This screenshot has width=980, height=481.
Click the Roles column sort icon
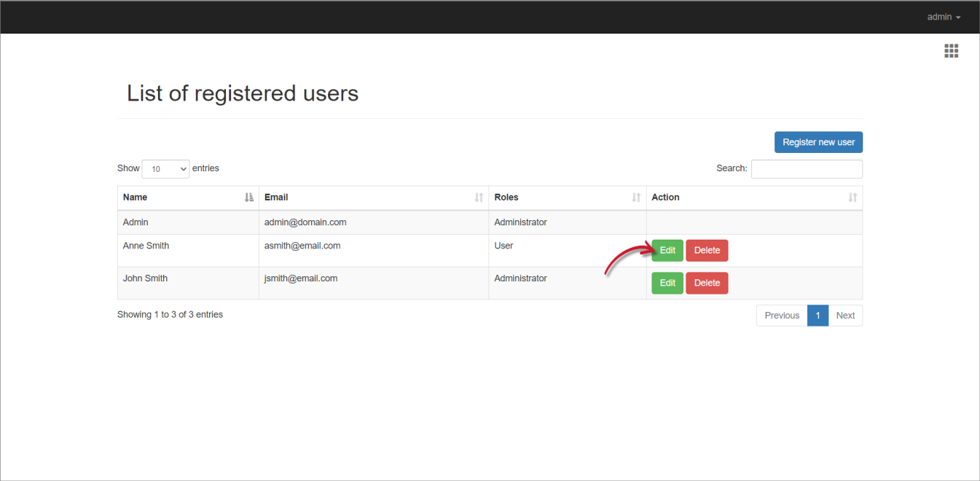click(635, 197)
